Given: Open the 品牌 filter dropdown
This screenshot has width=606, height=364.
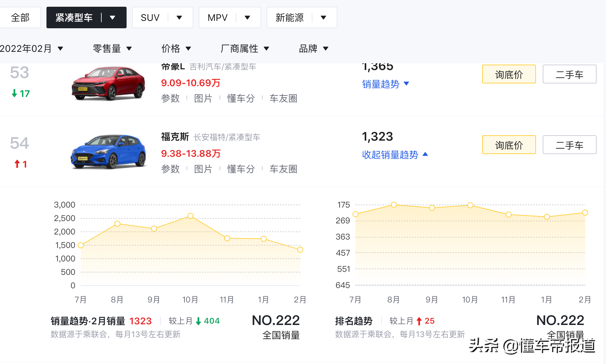Looking at the screenshot, I should [x=313, y=48].
